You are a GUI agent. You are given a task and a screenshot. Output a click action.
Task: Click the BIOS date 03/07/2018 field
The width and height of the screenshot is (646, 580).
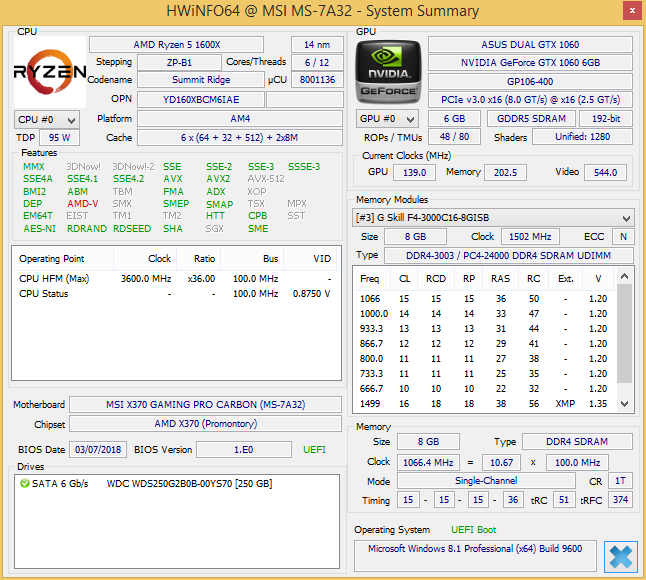pyautogui.click(x=98, y=449)
